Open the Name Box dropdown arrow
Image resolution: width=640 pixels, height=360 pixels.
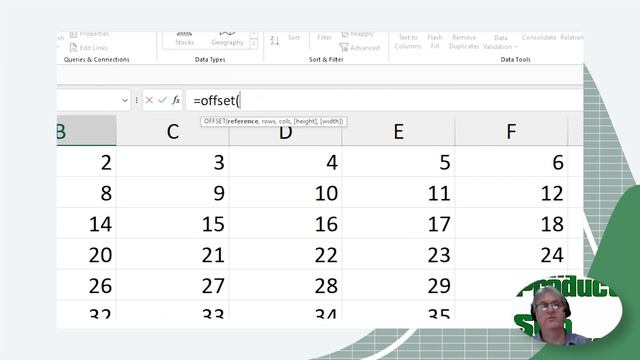pyautogui.click(x=125, y=100)
